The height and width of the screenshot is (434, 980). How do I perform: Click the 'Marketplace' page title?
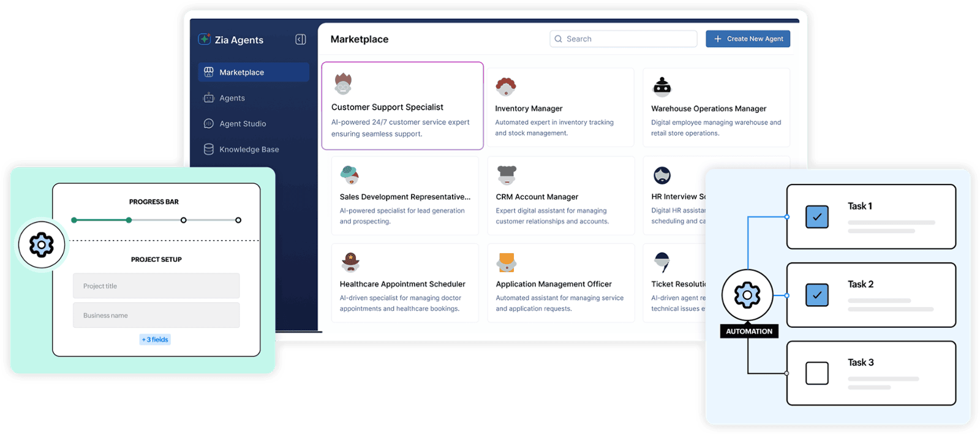click(x=360, y=39)
